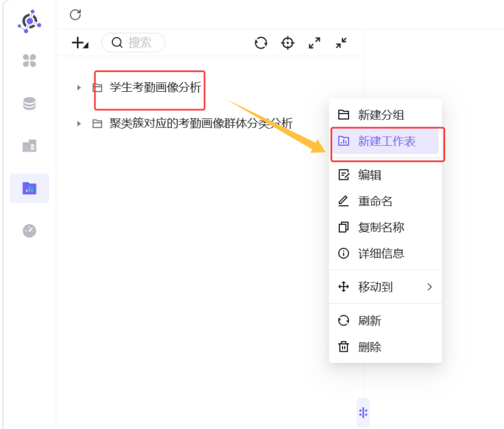The image size is (504, 429).
Task: Expand the 聚类簇对应的考勤画像群体分类分析 folder arrow
Action: coord(79,123)
